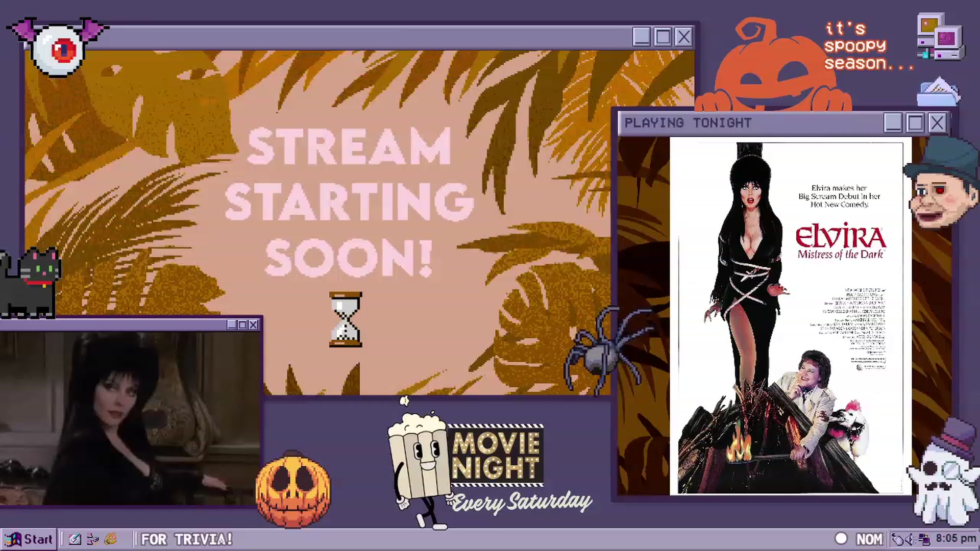Click the STREAM STARTING SOON! heading
The image size is (980, 551).
pos(349,202)
